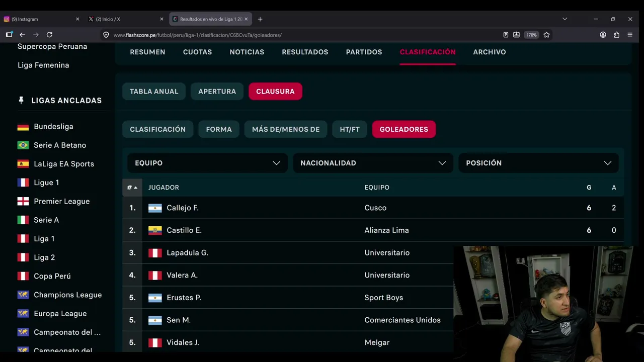Select the MÁS DE/MENOS DE button
The image size is (644, 362).
(286, 129)
